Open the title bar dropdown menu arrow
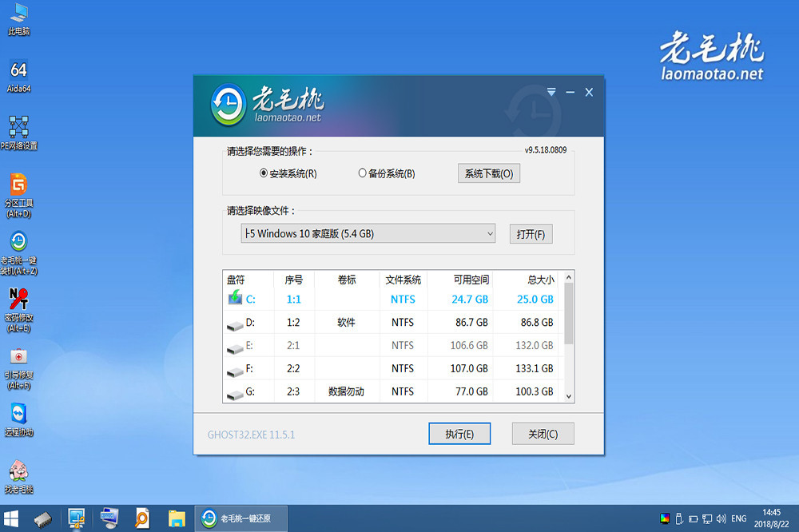Image resolution: width=799 pixels, height=532 pixels. coord(551,93)
